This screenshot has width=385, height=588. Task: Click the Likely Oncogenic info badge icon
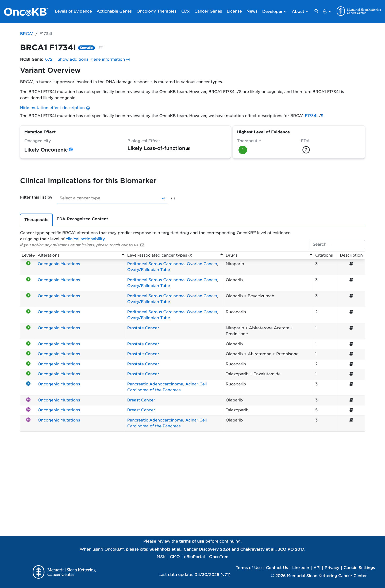71,149
